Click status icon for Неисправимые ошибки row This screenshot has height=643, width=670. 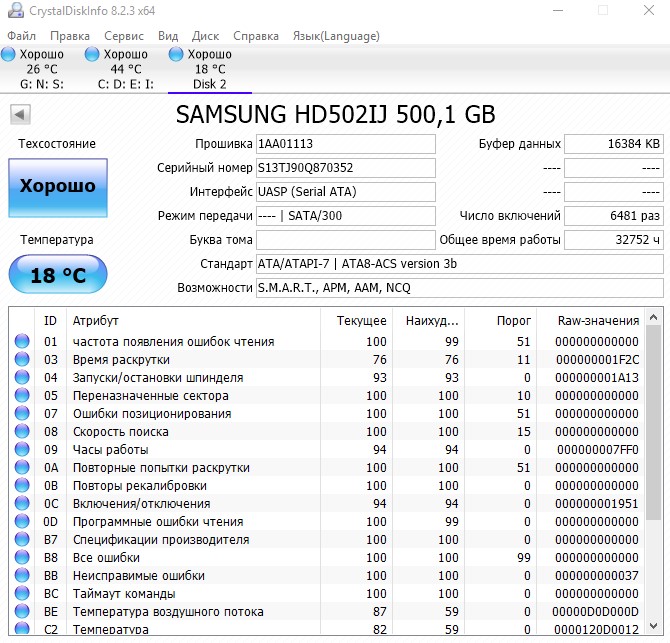pyautogui.click(x=22, y=576)
